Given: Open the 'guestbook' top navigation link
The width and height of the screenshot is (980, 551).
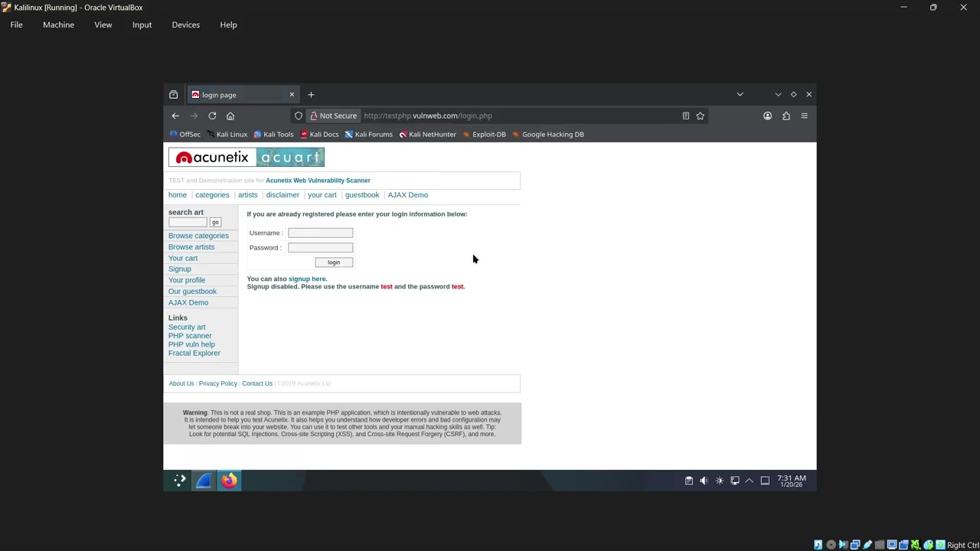Looking at the screenshot, I should [362, 195].
